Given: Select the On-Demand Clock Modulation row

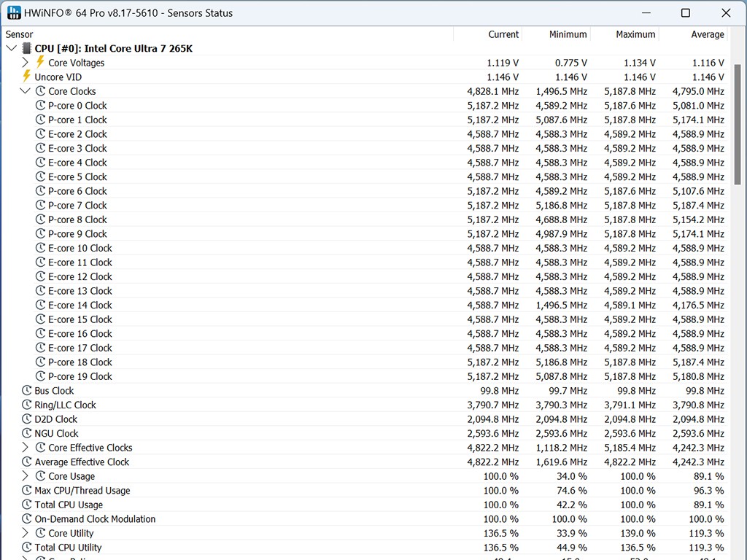Looking at the screenshot, I should point(95,519).
